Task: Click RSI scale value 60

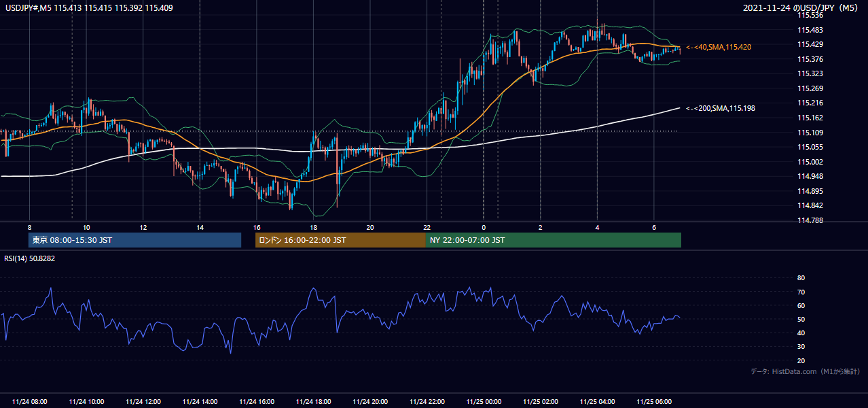Action: [x=801, y=305]
